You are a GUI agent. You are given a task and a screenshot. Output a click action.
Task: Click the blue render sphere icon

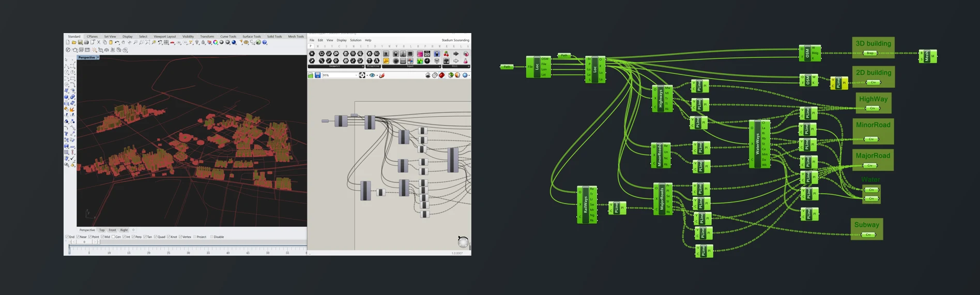(234, 42)
